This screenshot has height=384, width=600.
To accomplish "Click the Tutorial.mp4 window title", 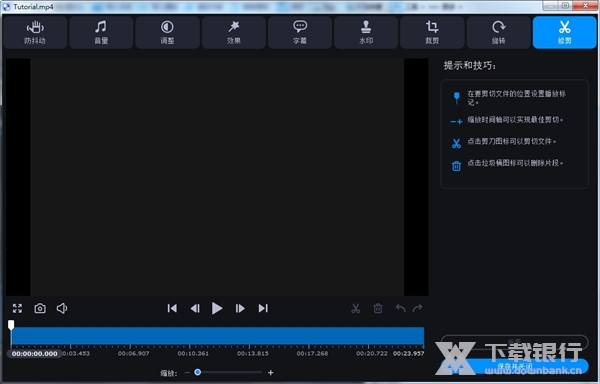I will 33,7.
